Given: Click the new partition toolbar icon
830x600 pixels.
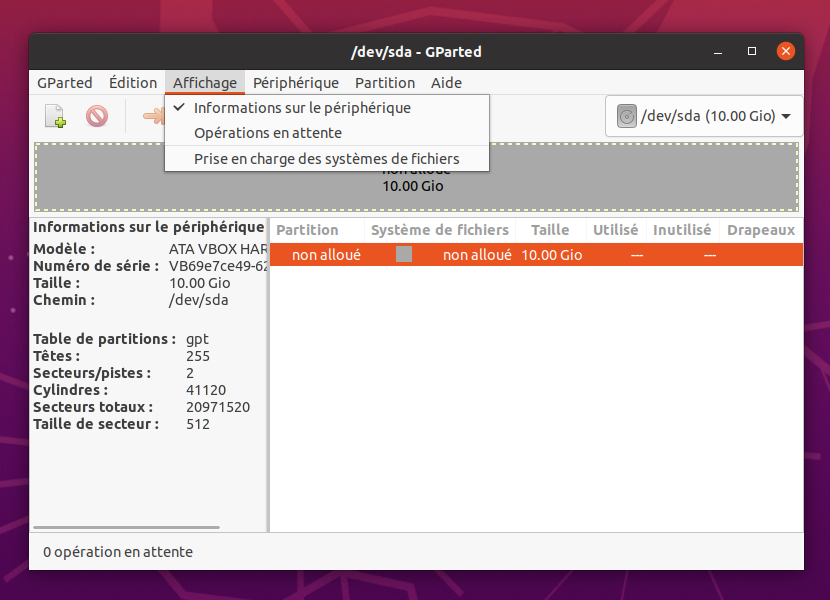Looking at the screenshot, I should click(56, 116).
